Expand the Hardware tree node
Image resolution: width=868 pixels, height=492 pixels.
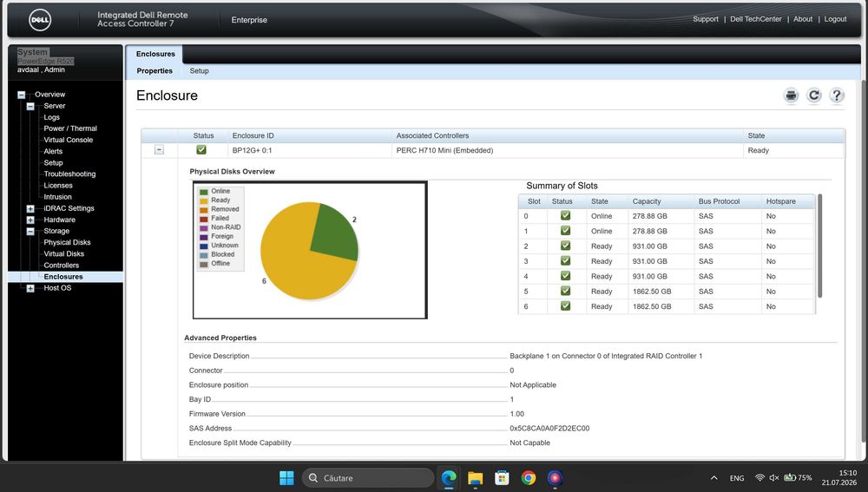30,220
